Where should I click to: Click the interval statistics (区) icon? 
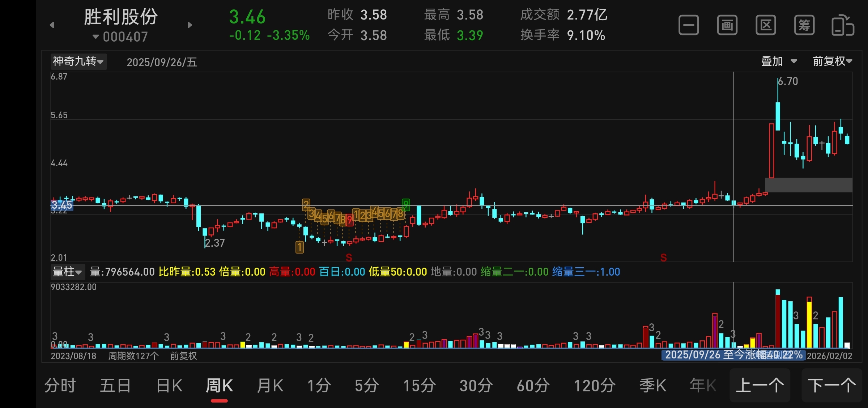[766, 25]
